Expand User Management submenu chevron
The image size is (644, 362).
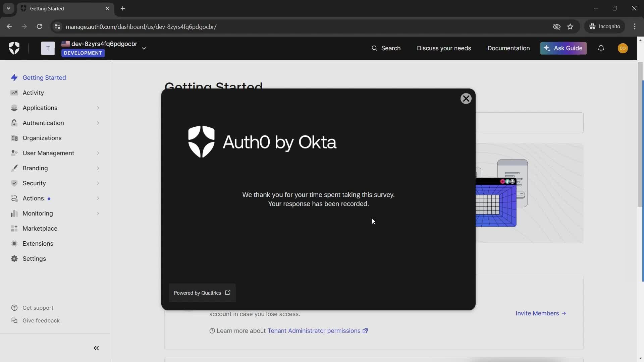[x=98, y=153]
